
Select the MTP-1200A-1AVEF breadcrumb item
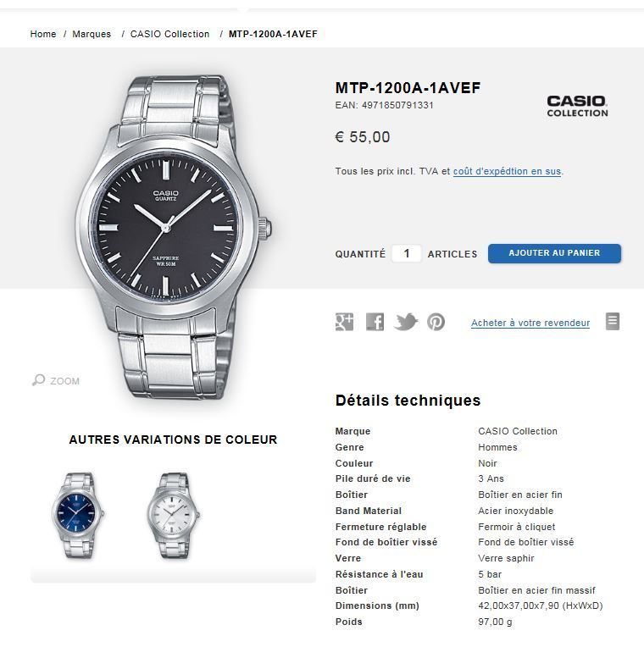[273, 34]
